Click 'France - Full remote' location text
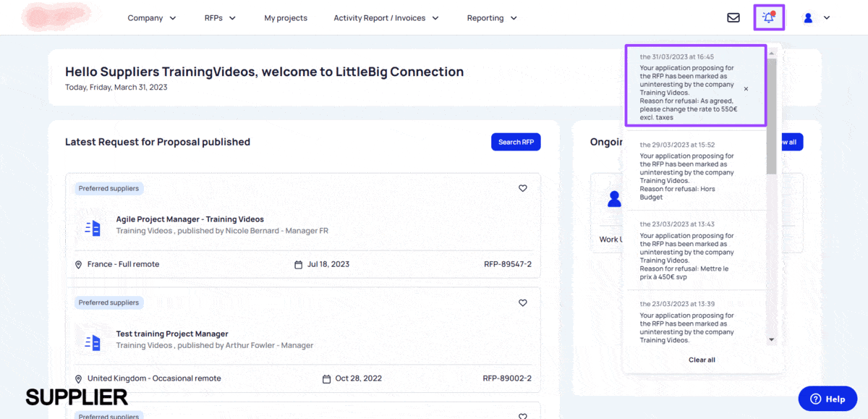 tap(123, 264)
